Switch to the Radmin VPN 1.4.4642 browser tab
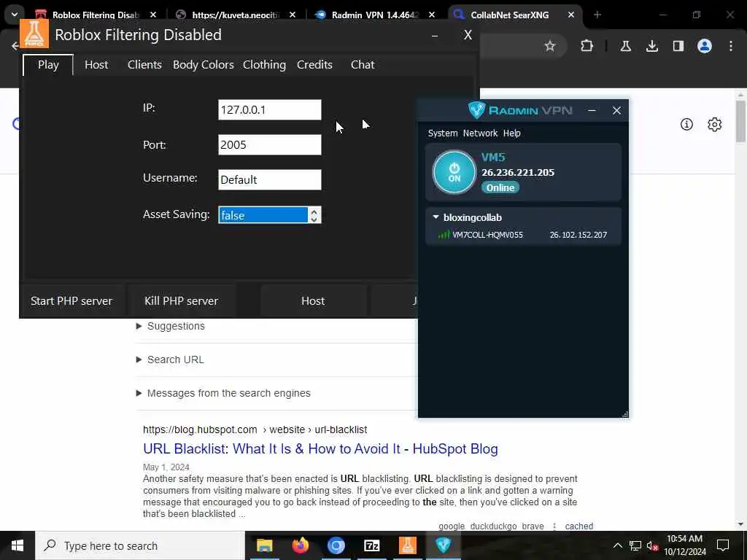The height and width of the screenshot is (560, 747). tap(376, 15)
